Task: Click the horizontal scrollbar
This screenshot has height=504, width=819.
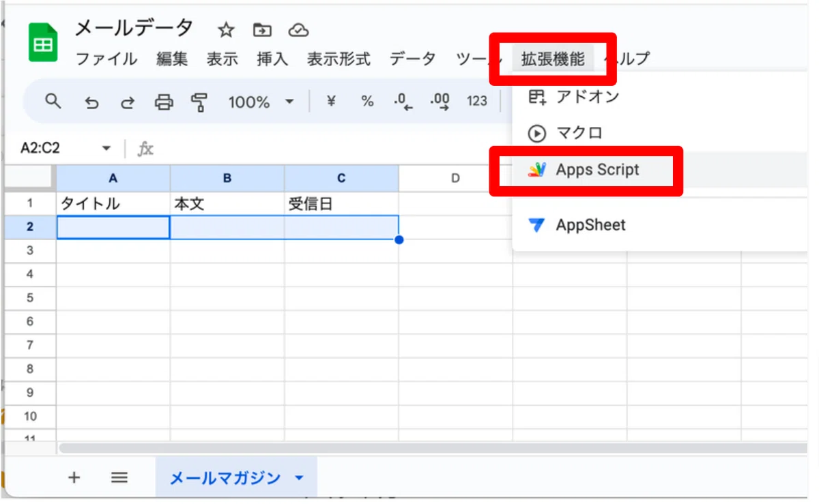Action: tap(433, 448)
